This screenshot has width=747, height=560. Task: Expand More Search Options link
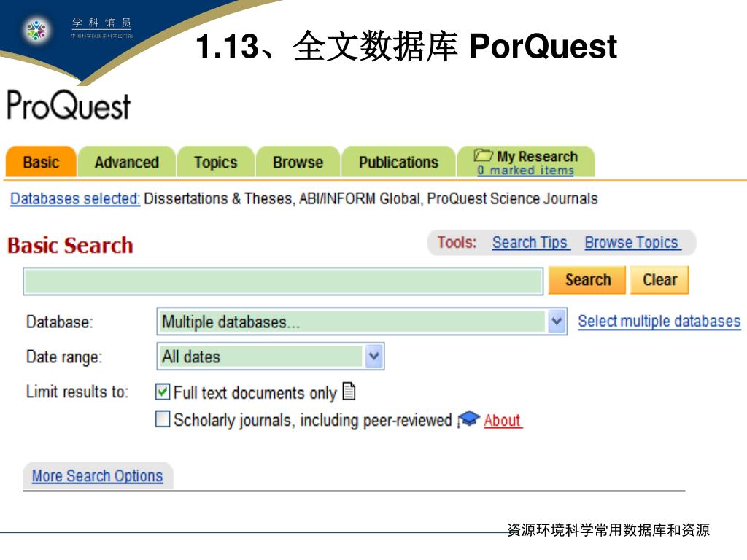pyautogui.click(x=98, y=475)
